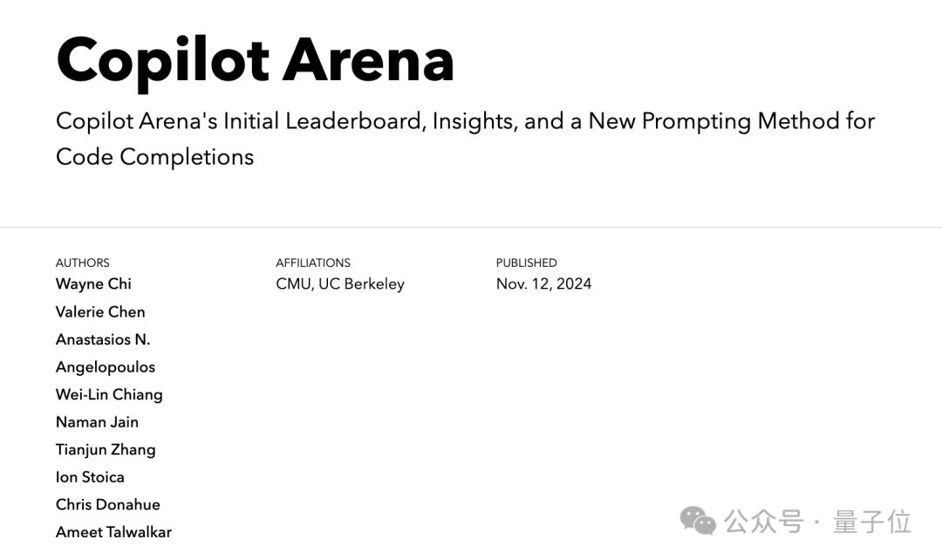Click the Copilot Arena main title
Screen dimensions: 942x560
click(255, 60)
